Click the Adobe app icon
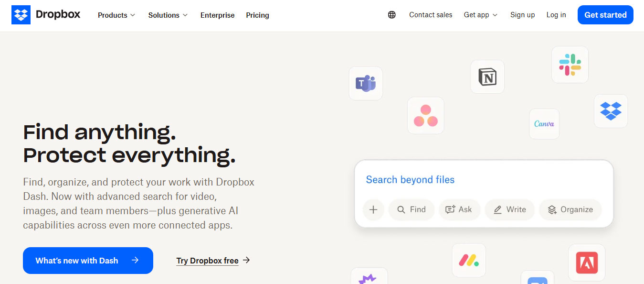 [x=586, y=262]
